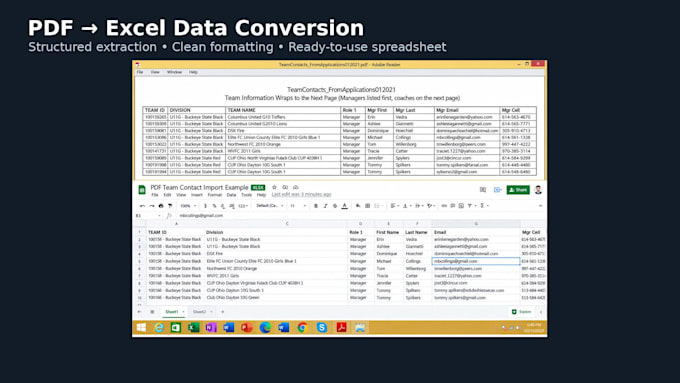The height and width of the screenshot is (383, 680).
Task: Open Chrome from the Windows taskbar
Action: click(x=302, y=327)
